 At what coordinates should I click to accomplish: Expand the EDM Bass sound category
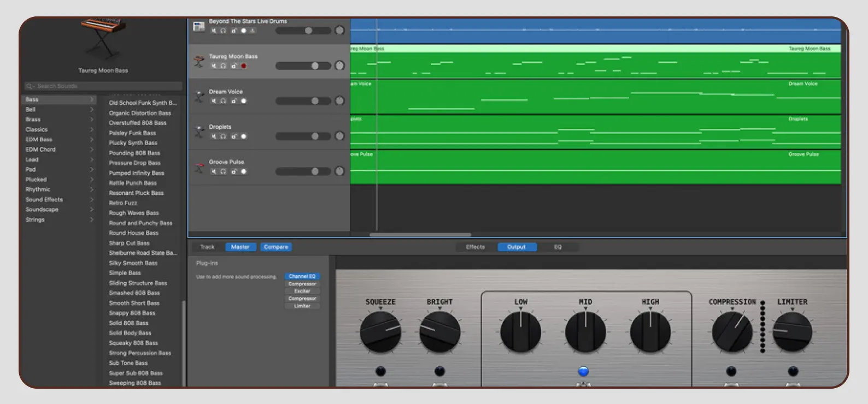(x=92, y=140)
